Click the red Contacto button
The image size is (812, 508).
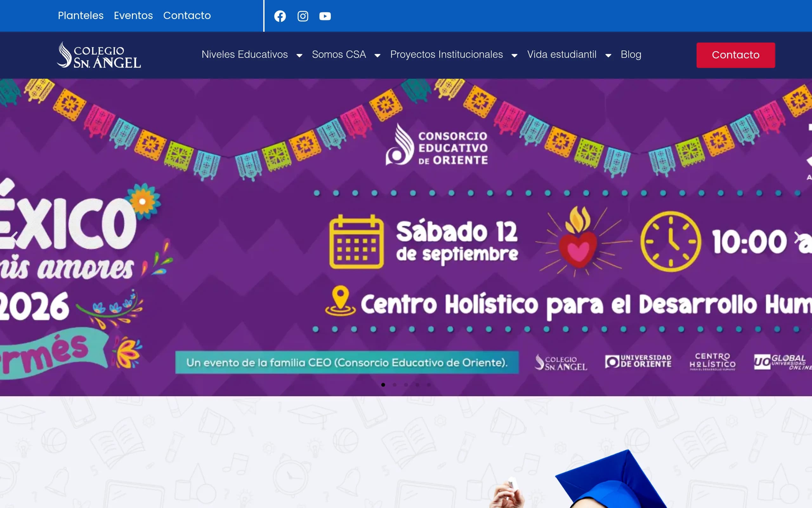coord(736,55)
